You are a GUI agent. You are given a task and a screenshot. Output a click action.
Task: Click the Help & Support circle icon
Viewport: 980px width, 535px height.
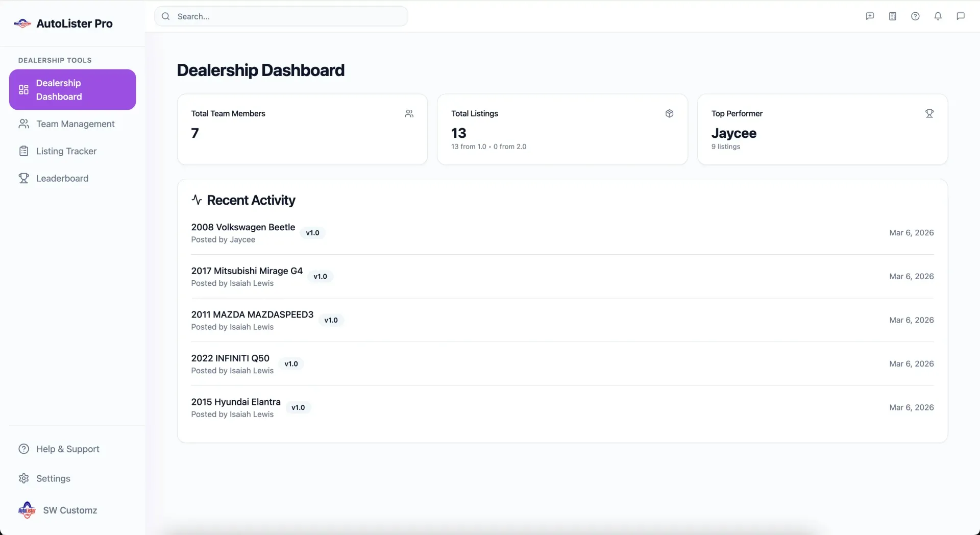pyautogui.click(x=23, y=449)
